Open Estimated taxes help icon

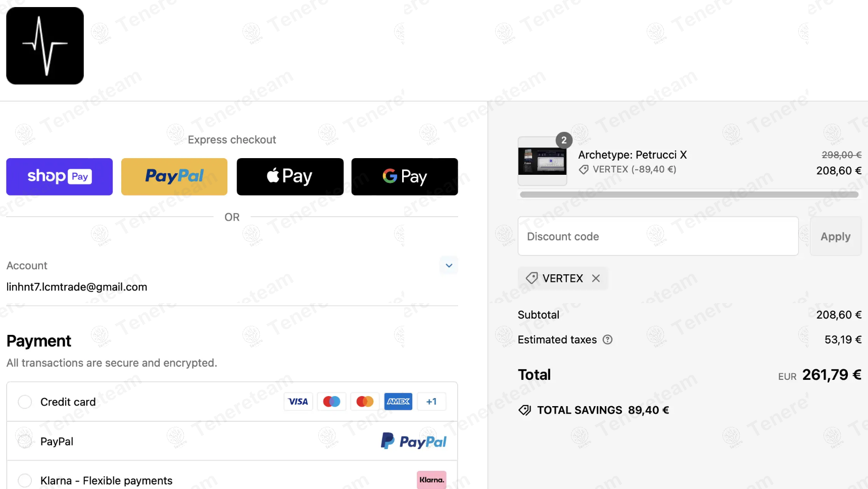click(608, 339)
